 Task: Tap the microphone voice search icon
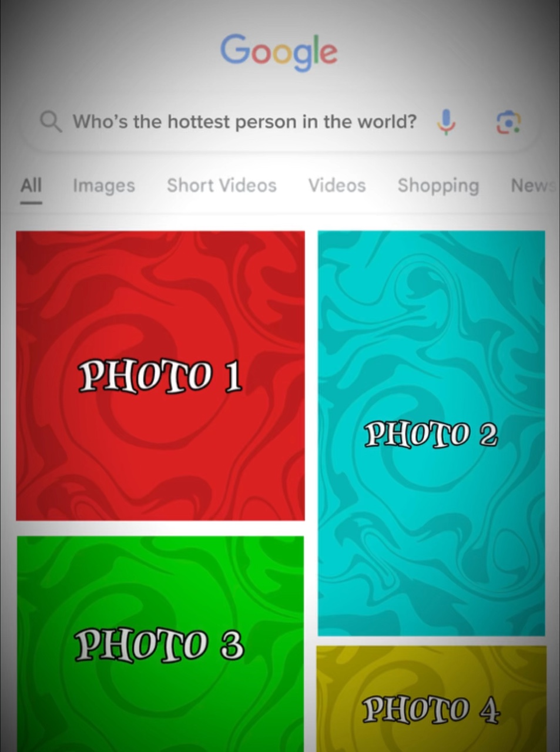click(x=446, y=122)
